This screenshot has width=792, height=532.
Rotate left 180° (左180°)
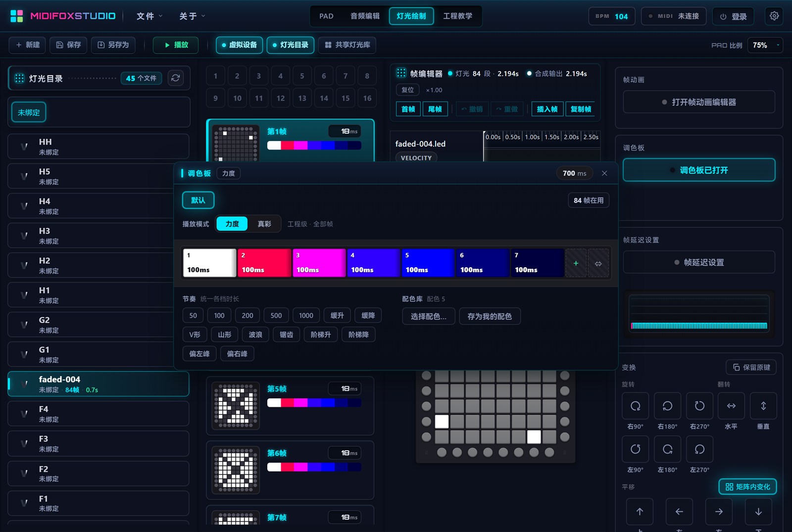667,449
